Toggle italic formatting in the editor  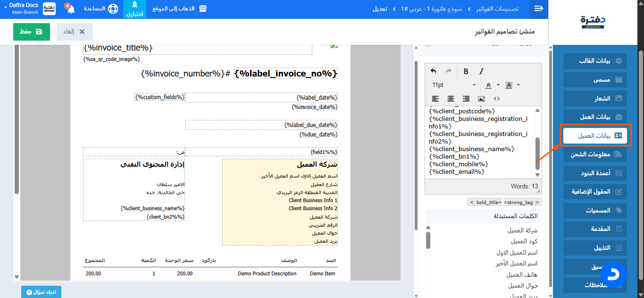[x=481, y=71]
